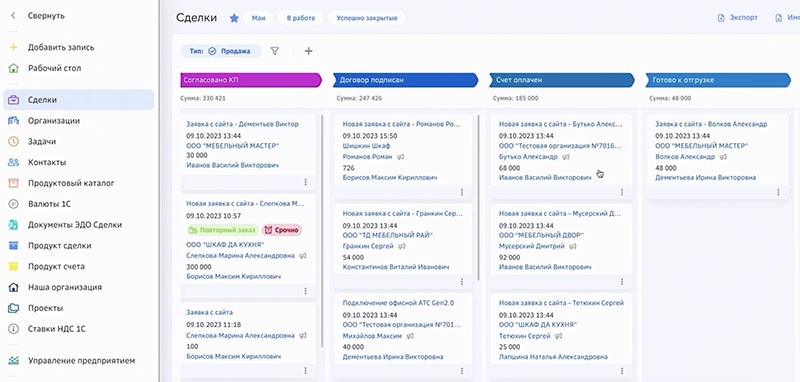Open deal Заявка с сайта - Дементьев Виктор
This screenshot has height=382, width=800.
point(242,124)
